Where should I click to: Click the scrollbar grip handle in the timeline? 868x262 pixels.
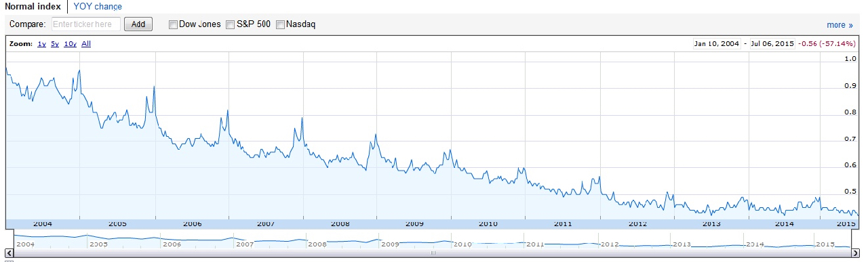[432, 253]
